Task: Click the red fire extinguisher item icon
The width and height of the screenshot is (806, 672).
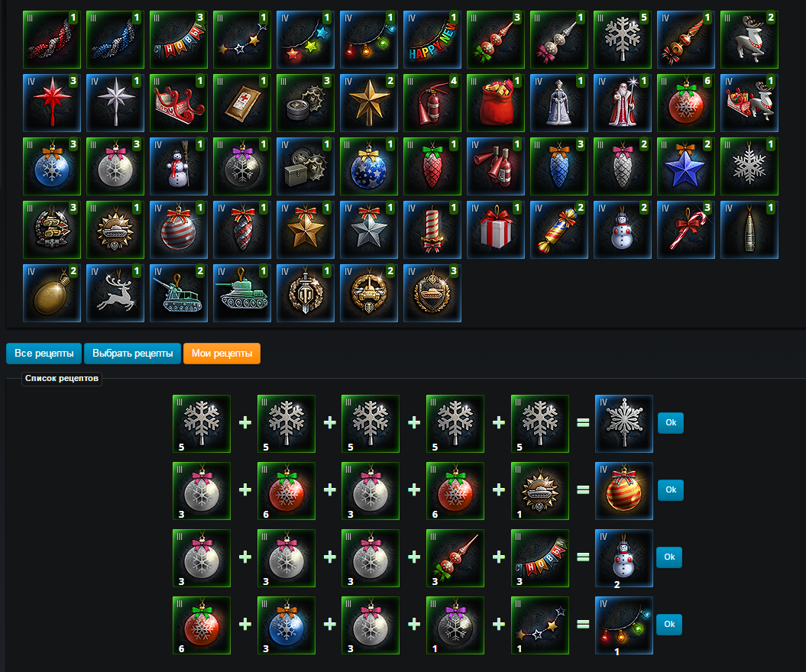Action: (x=432, y=103)
